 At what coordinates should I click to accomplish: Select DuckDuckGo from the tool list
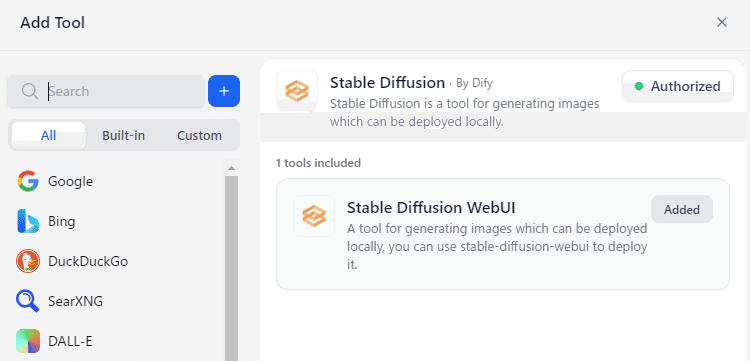[x=88, y=262]
